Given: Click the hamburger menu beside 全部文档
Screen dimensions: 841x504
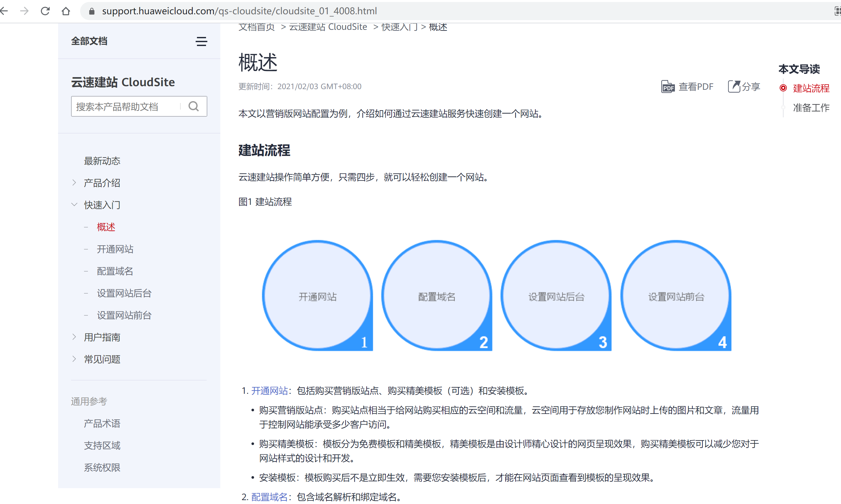Looking at the screenshot, I should point(201,41).
